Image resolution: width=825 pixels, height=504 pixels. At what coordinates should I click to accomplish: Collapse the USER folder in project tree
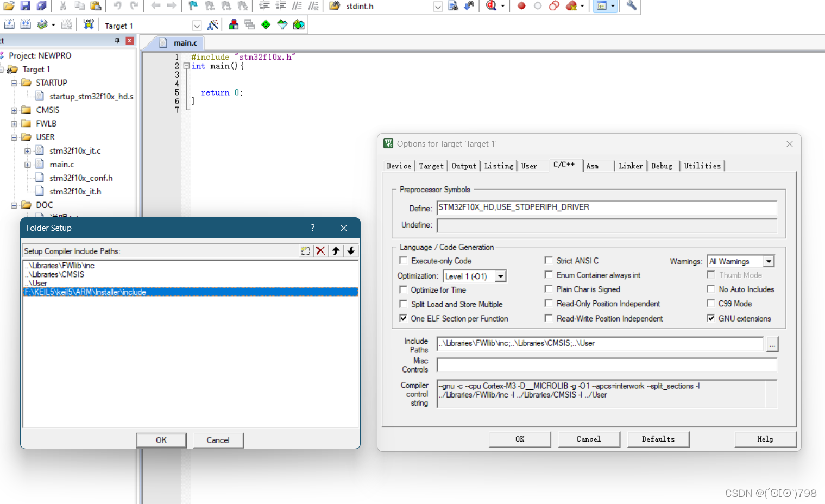pos(14,137)
